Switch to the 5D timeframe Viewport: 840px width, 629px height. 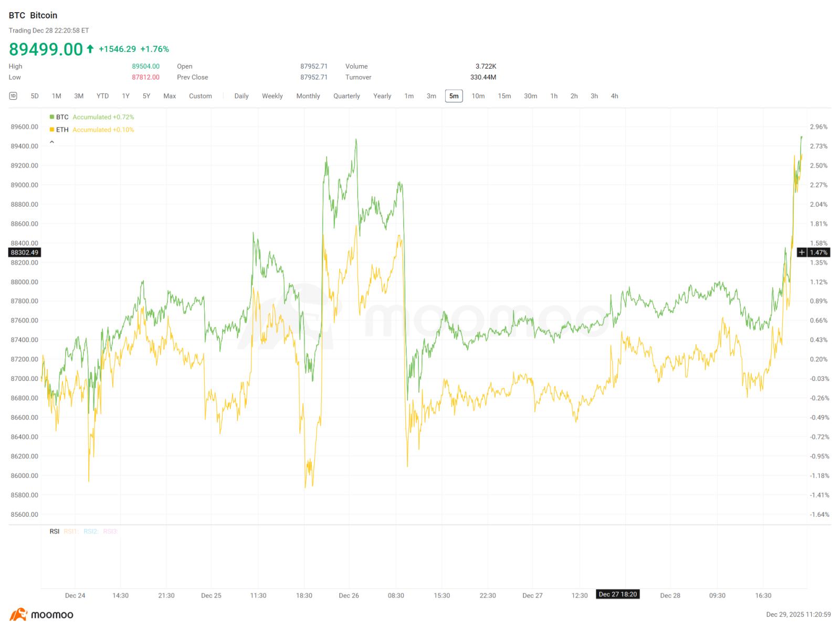point(34,96)
